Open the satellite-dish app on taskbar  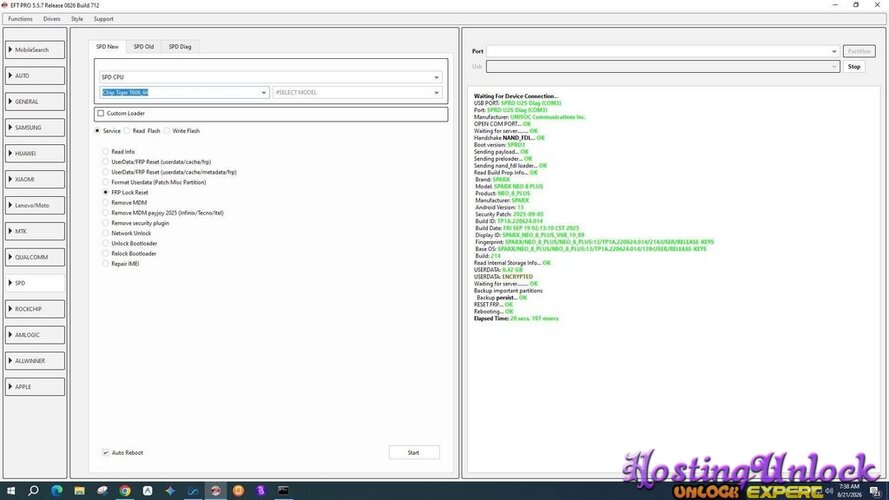pyautogui.click(x=102, y=490)
